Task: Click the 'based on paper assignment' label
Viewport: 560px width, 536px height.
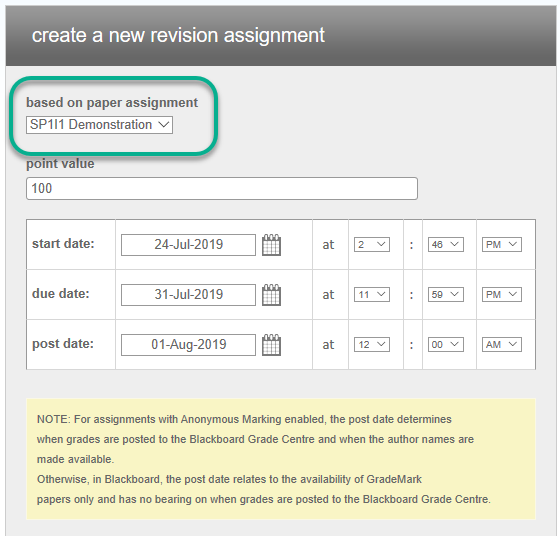Action: coord(112,102)
